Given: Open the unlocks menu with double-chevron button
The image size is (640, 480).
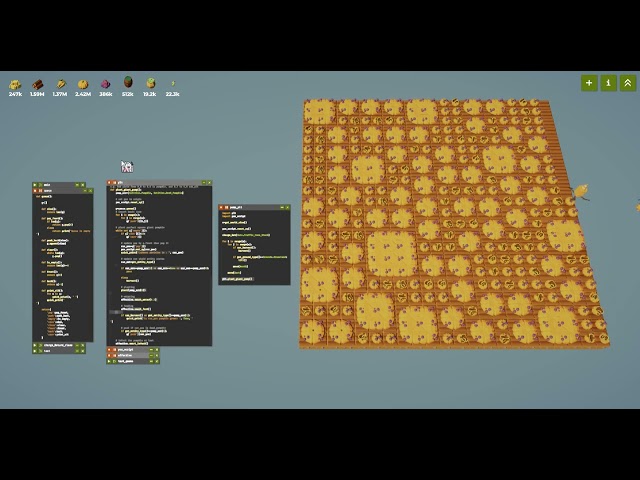Looking at the screenshot, I should click(x=628, y=83).
